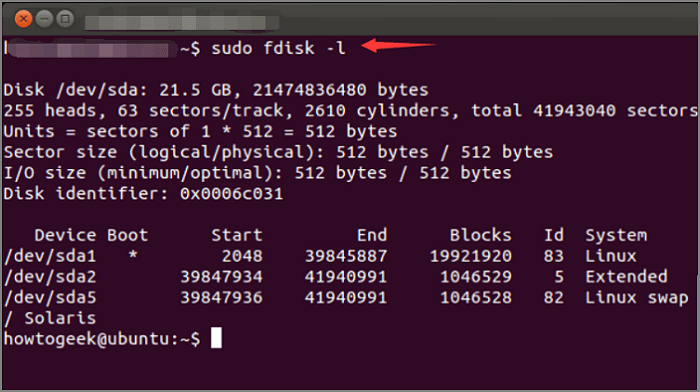Close the terminal window with the orange button
The width and height of the screenshot is (700, 392).
(x=23, y=19)
